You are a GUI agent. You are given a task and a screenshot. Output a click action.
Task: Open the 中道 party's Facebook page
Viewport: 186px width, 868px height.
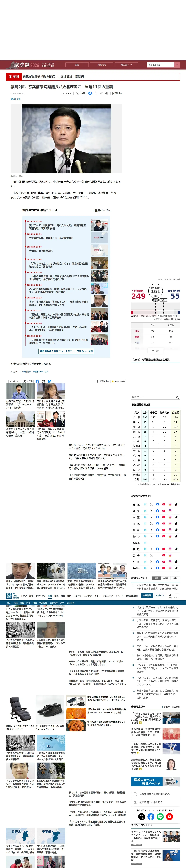point(157,517)
